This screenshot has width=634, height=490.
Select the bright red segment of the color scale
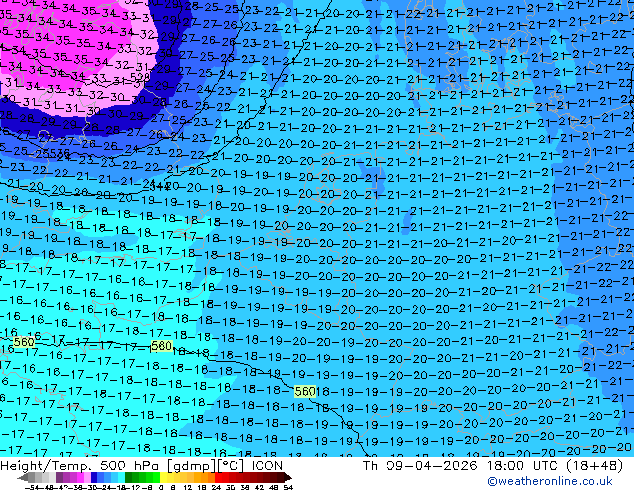[x=218, y=477]
